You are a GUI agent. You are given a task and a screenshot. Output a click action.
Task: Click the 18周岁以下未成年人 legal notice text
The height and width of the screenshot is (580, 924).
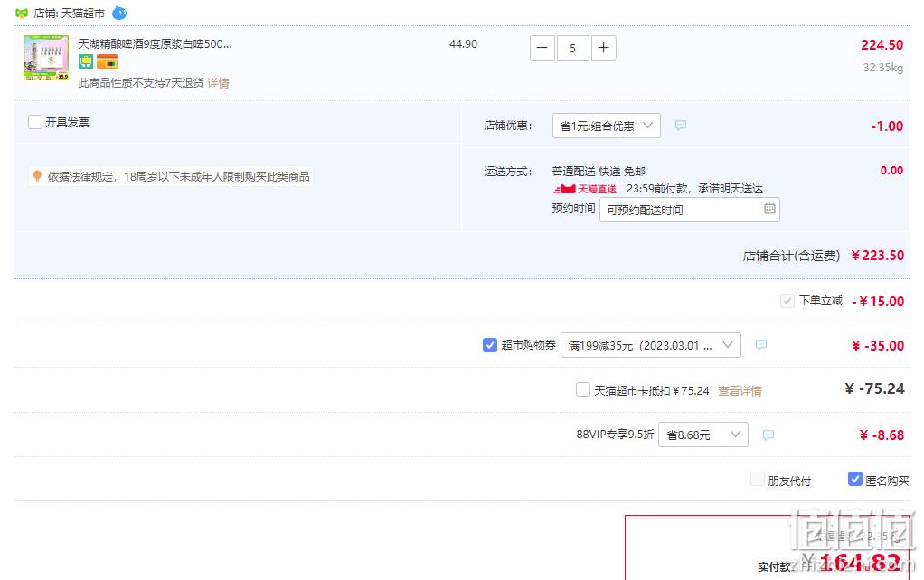click(178, 177)
